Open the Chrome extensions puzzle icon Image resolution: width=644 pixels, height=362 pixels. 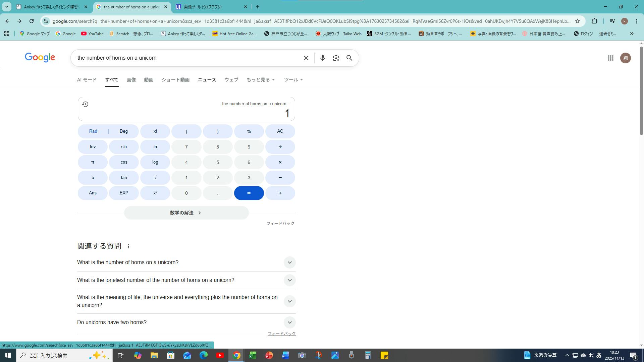[x=594, y=21]
